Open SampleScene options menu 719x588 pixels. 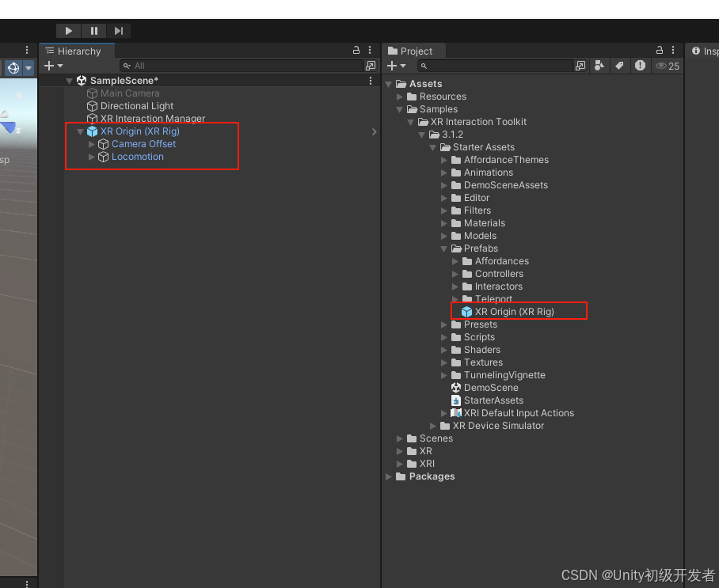(x=370, y=81)
